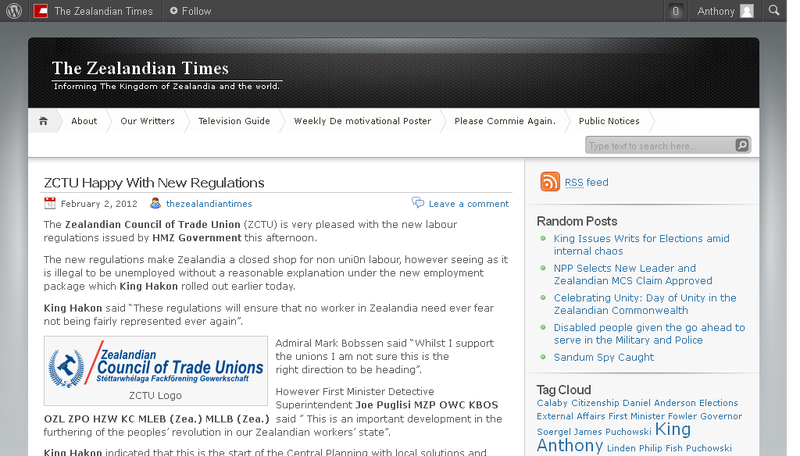Screen dimensions: 800x456
Task: Go to the Home icon in navigation
Action: coord(43,121)
